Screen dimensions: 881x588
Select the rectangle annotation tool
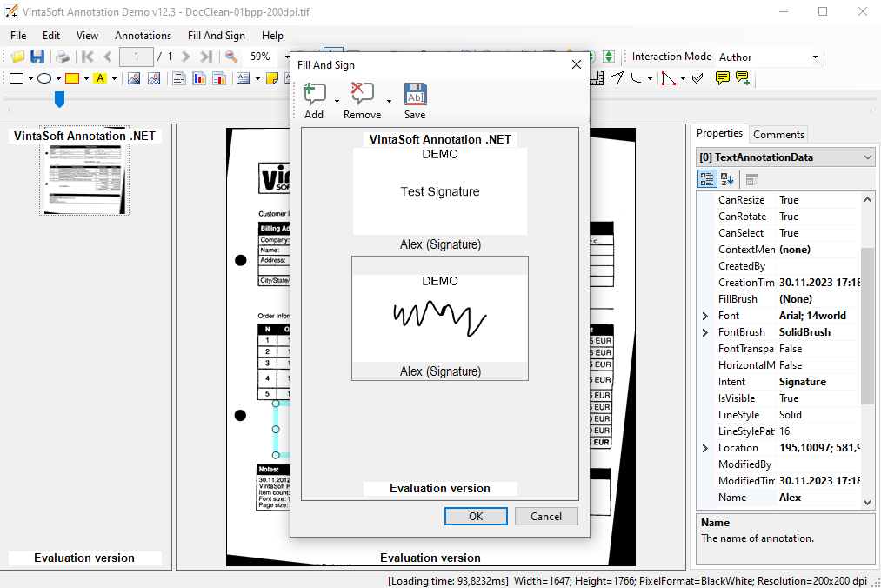16,78
